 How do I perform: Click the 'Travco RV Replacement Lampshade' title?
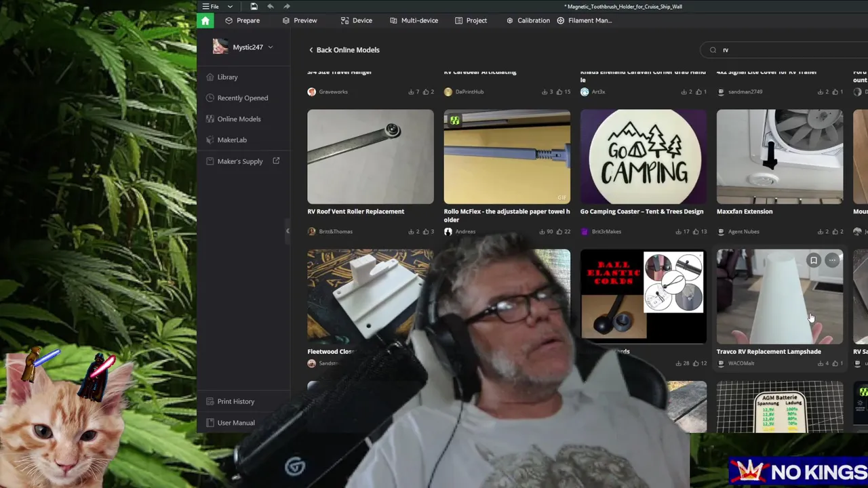tap(769, 352)
